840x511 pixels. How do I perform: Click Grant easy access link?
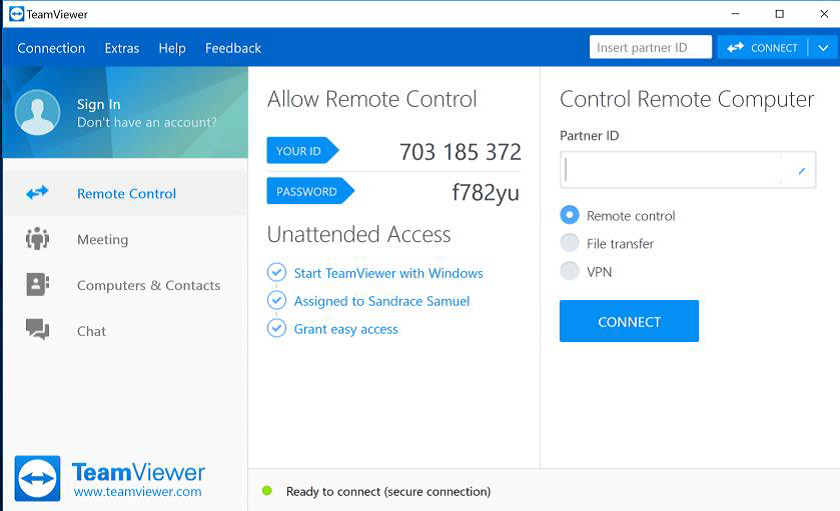(346, 329)
